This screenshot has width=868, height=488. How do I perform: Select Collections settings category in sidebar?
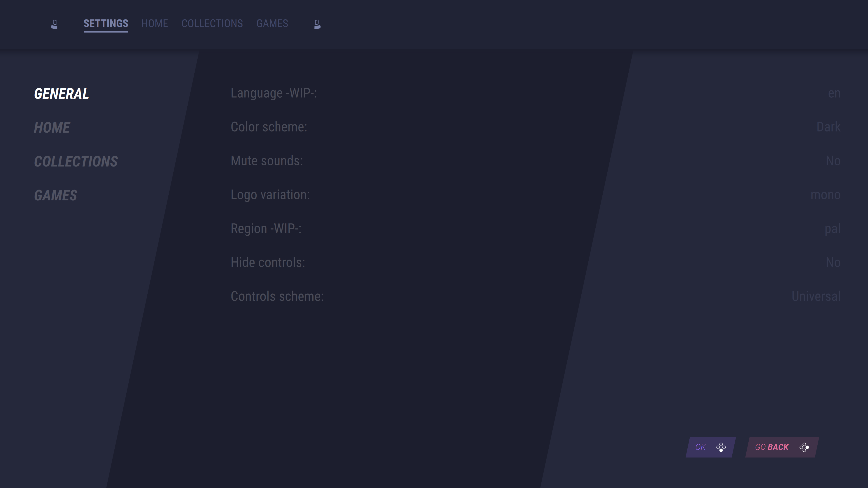tap(76, 162)
